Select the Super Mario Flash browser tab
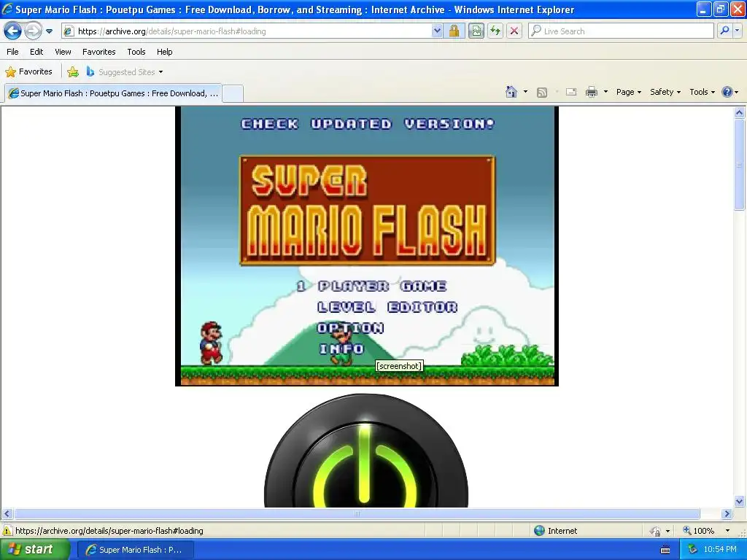This screenshot has height=560, width=747. tap(113, 93)
